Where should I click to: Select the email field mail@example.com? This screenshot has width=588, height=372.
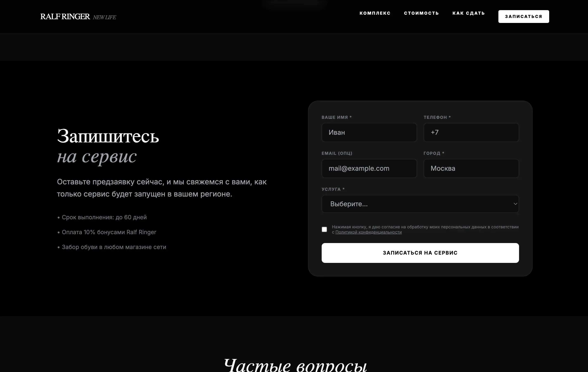click(x=369, y=168)
